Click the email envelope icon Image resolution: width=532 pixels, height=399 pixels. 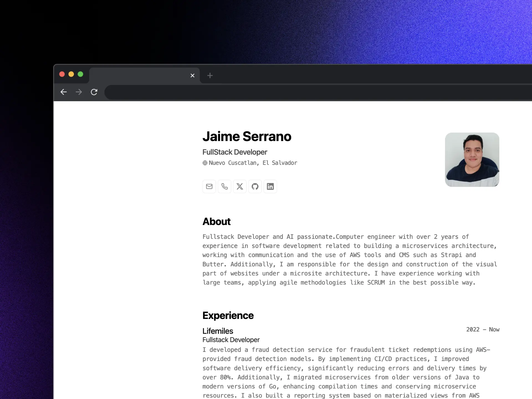click(x=209, y=186)
